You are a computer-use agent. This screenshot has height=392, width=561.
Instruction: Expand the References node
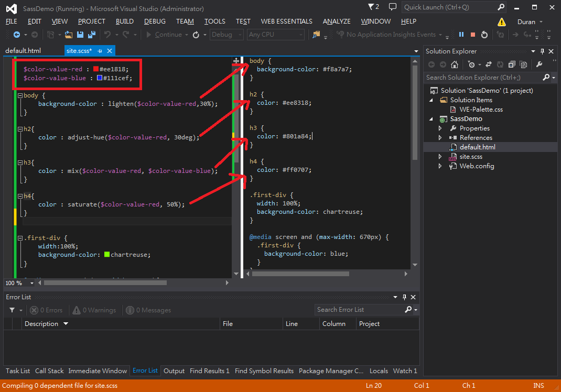click(440, 138)
